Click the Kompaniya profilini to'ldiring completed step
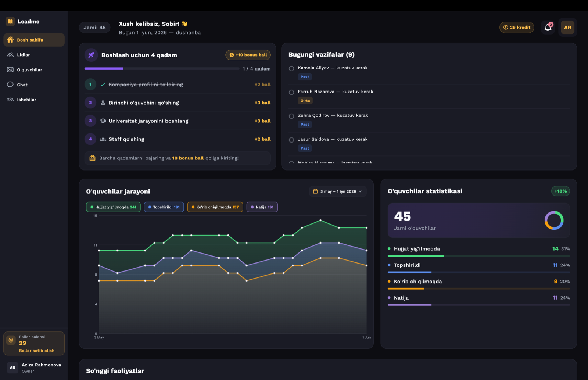This screenshot has width=588, height=380. click(x=178, y=85)
